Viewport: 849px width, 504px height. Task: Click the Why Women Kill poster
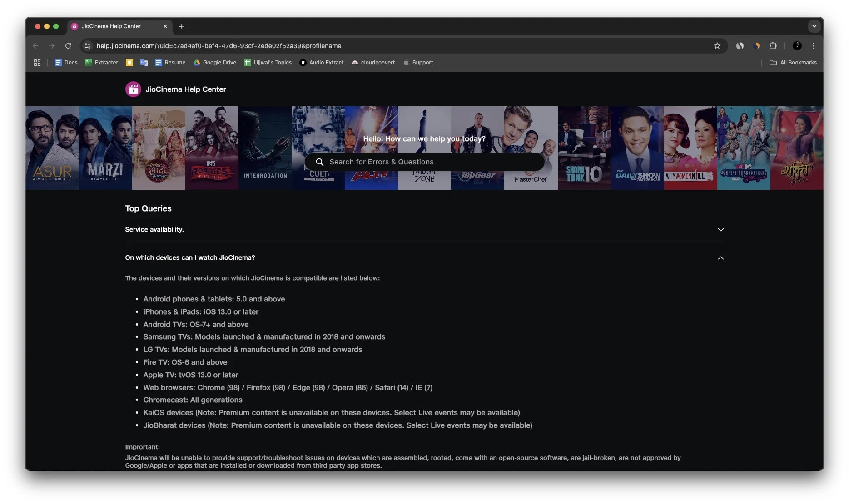coord(690,148)
